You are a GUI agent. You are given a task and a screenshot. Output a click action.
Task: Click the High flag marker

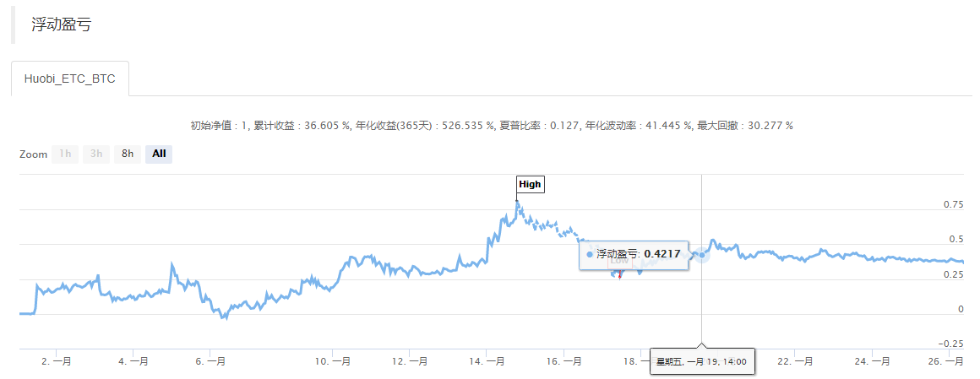[530, 184]
